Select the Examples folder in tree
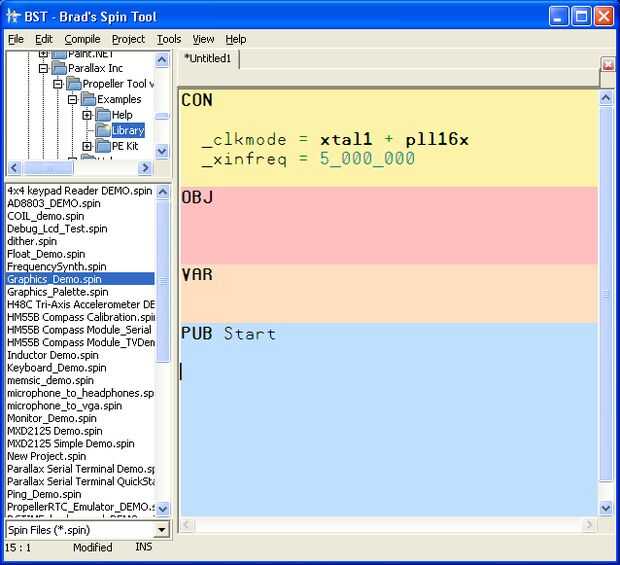The height and width of the screenshot is (565, 620). [119, 99]
